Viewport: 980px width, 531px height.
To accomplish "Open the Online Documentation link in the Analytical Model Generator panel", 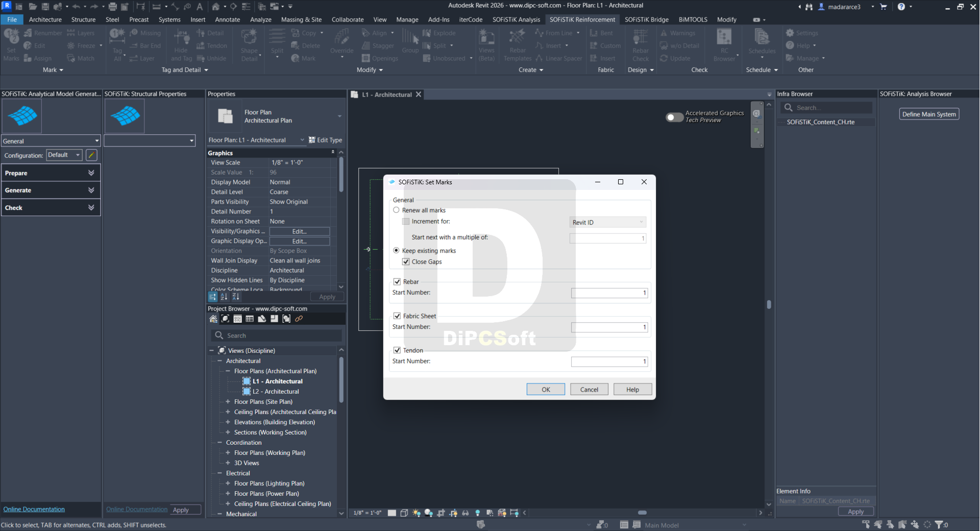I will [x=34, y=509].
